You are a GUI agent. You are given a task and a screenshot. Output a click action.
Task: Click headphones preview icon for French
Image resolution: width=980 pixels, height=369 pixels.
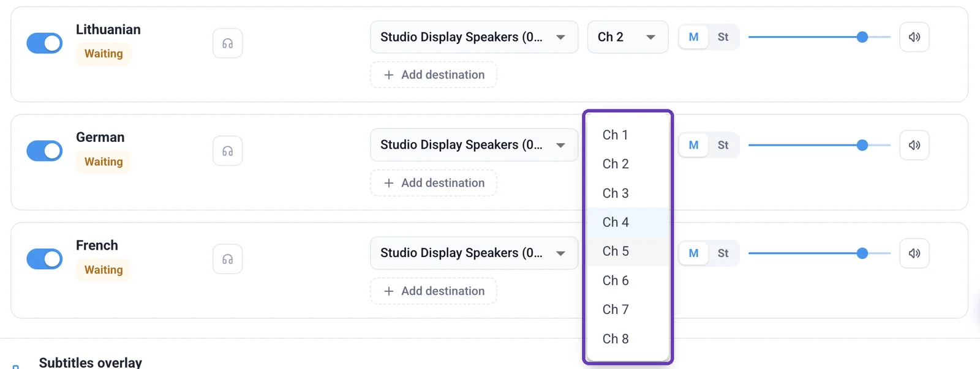(228, 259)
